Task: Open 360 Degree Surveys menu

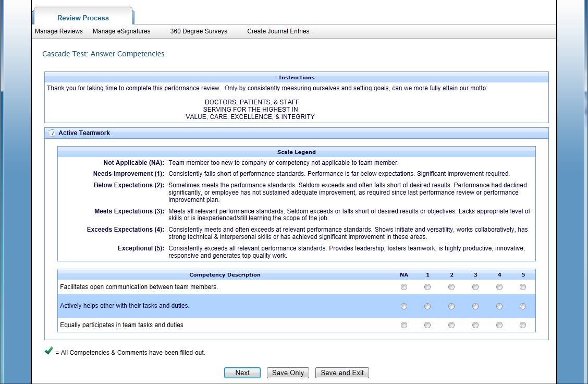Action: 199,31
